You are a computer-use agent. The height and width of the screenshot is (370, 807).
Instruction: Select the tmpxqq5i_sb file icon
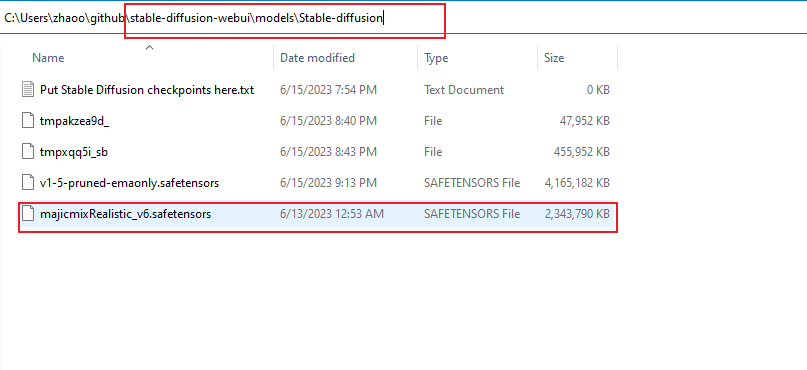click(28, 152)
